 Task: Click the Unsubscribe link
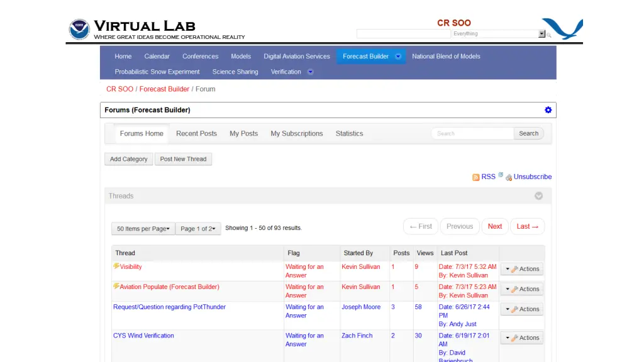click(x=532, y=177)
